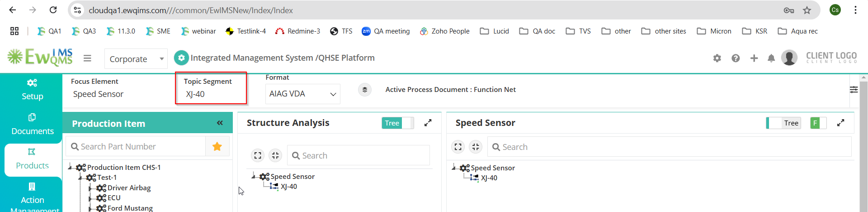Click the plus add icon in header
868x212 pixels.
tap(754, 58)
